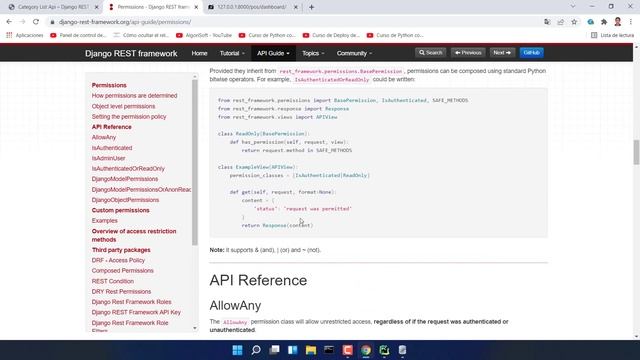
Task: Open Chrome from the taskbar
Action: coord(366,350)
